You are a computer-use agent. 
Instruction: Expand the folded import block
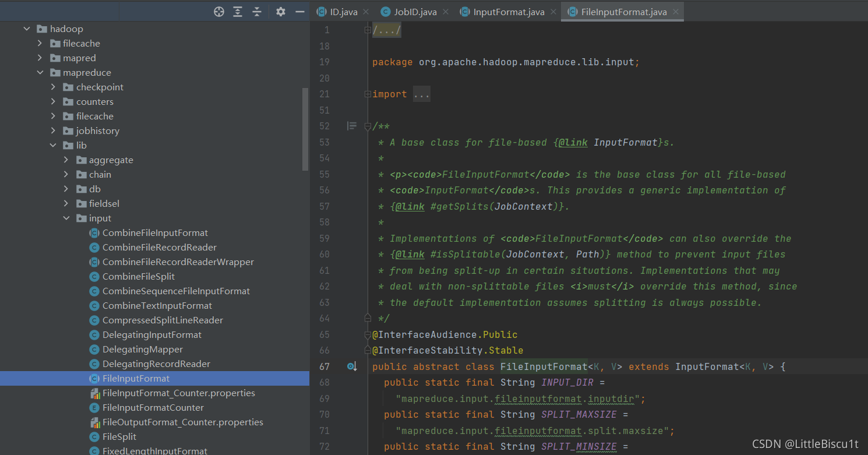point(368,94)
